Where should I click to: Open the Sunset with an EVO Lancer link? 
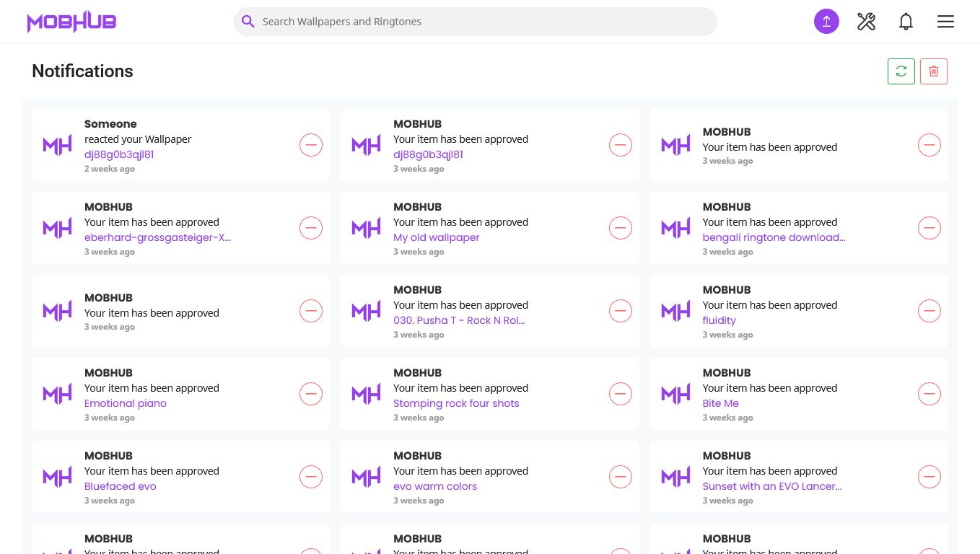click(772, 486)
